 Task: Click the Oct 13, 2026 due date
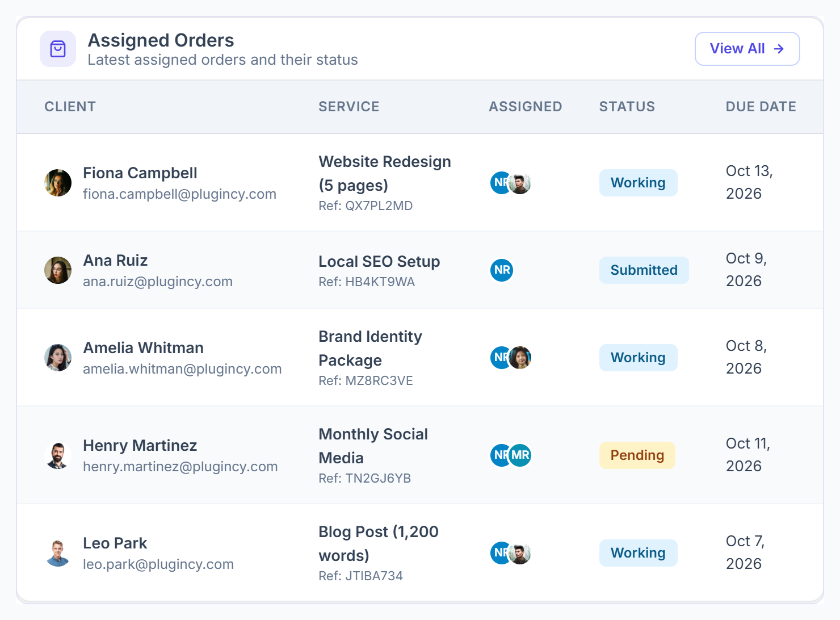[749, 182]
